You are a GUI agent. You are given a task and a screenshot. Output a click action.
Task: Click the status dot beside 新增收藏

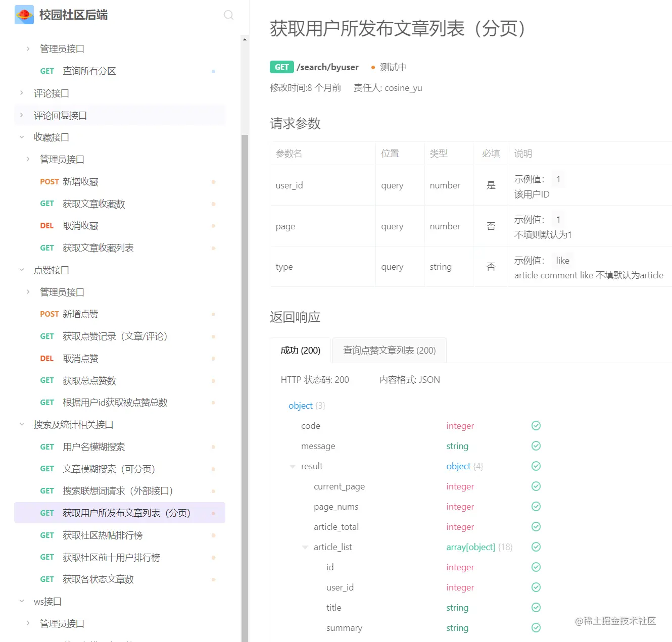click(213, 182)
